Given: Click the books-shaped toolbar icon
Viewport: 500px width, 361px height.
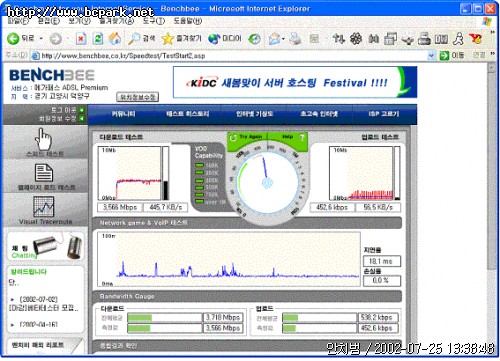Looking at the screenshot, I should coord(441,39).
